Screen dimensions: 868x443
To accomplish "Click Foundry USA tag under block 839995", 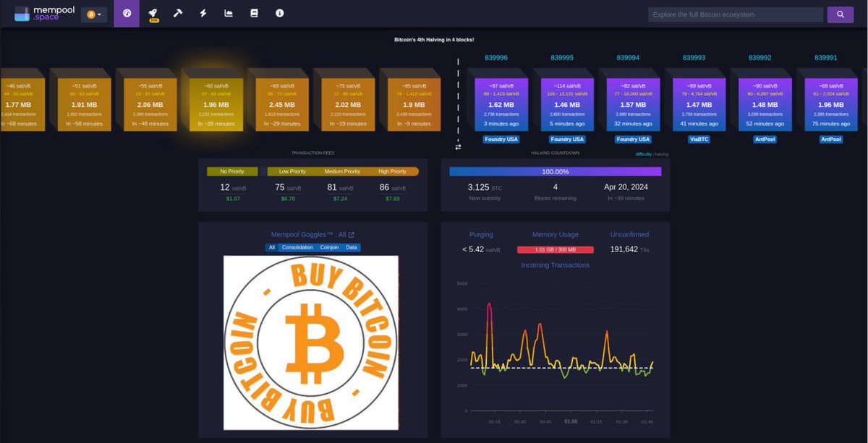I will 567,139.
